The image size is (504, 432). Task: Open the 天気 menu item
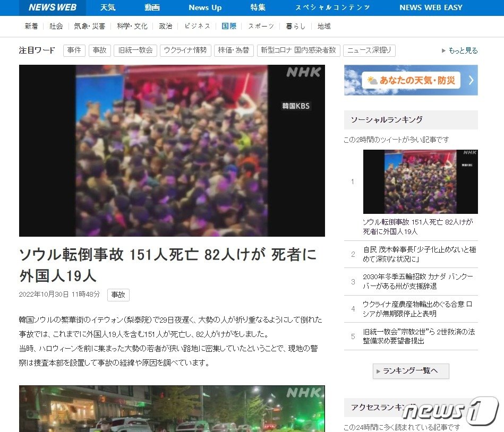click(108, 7)
